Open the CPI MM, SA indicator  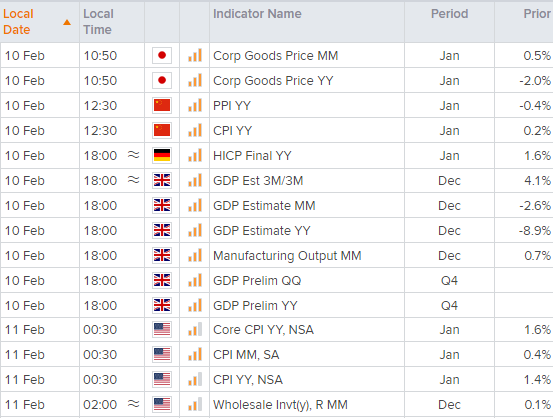(246, 355)
